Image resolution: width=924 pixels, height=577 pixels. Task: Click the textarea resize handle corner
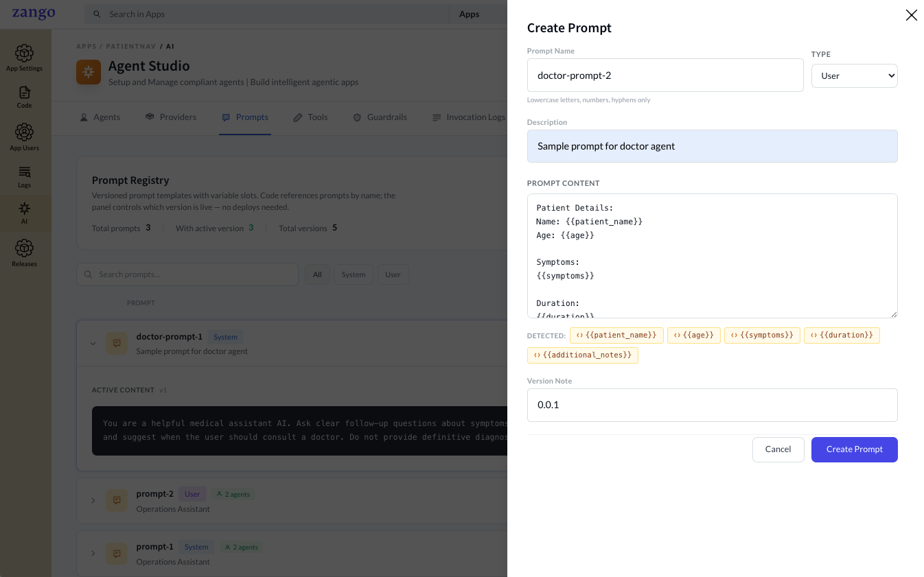893,314
